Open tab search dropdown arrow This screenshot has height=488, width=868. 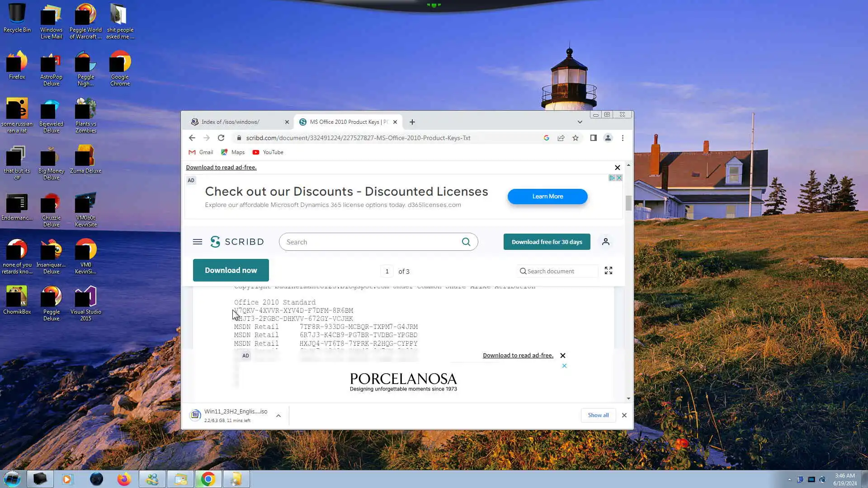[x=580, y=122]
